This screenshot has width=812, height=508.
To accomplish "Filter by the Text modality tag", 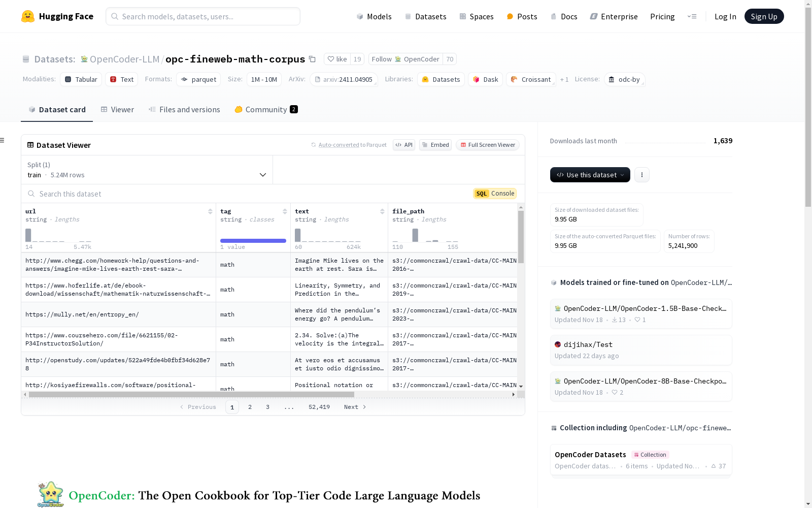I will point(122,80).
